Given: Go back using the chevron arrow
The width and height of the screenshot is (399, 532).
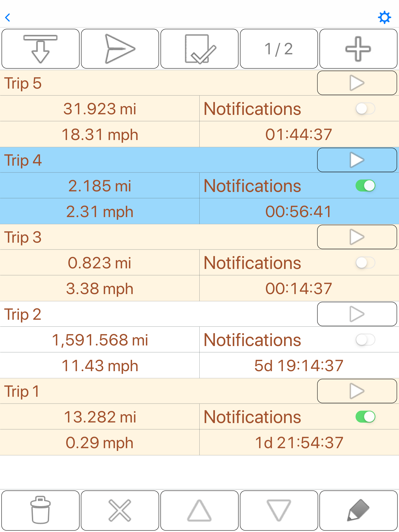Looking at the screenshot, I should coord(8,18).
